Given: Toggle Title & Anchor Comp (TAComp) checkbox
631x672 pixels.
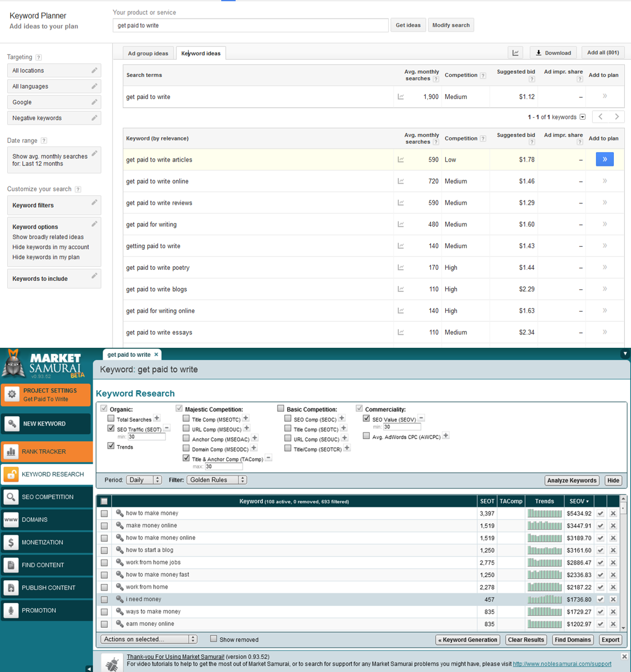Looking at the screenshot, I should [x=186, y=458].
